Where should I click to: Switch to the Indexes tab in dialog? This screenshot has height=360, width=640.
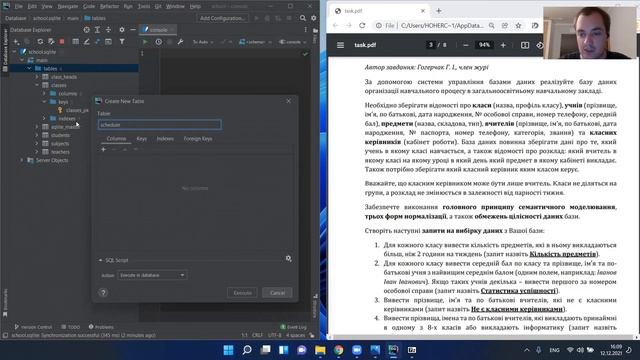tap(165, 139)
